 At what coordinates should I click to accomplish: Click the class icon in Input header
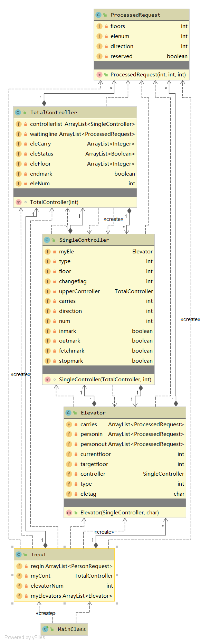point(19,554)
